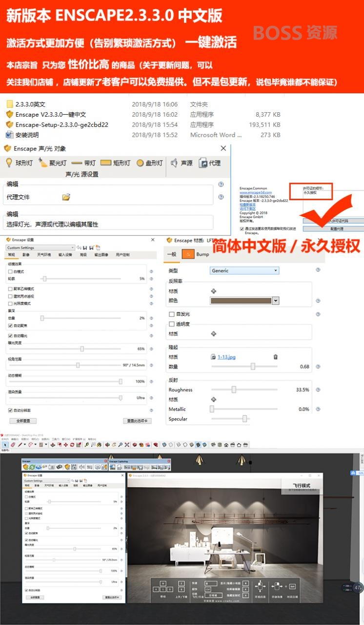
Task: Enable 透明度 checkbox in material editor
Action: 171,324
